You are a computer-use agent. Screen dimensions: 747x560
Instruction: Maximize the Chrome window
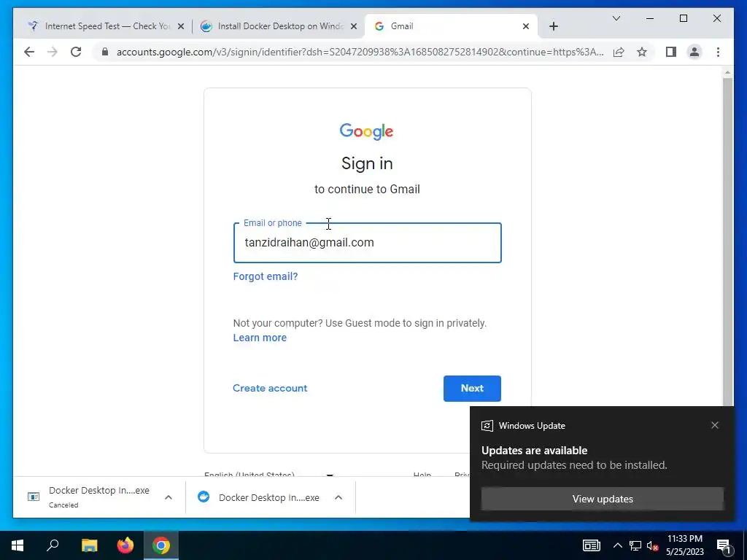coord(683,18)
